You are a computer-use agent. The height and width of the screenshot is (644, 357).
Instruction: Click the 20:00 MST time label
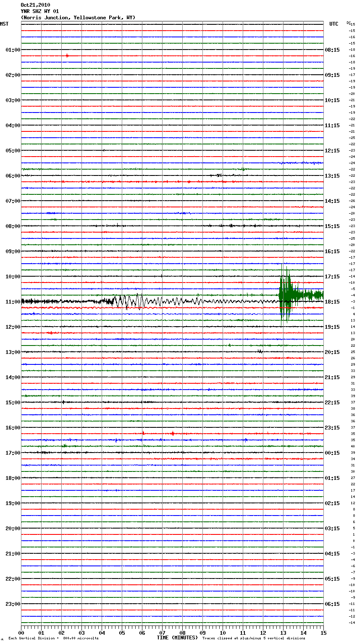tap(13, 529)
